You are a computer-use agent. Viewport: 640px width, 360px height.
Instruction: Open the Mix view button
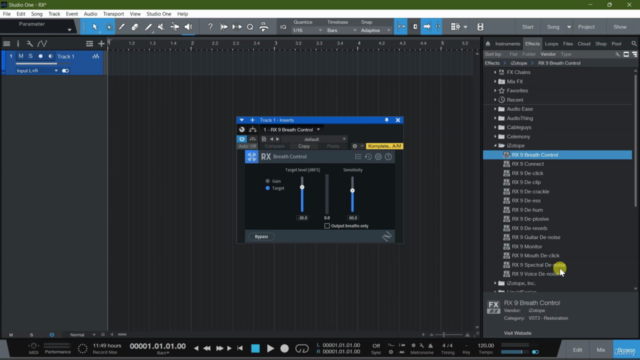pyautogui.click(x=600, y=350)
